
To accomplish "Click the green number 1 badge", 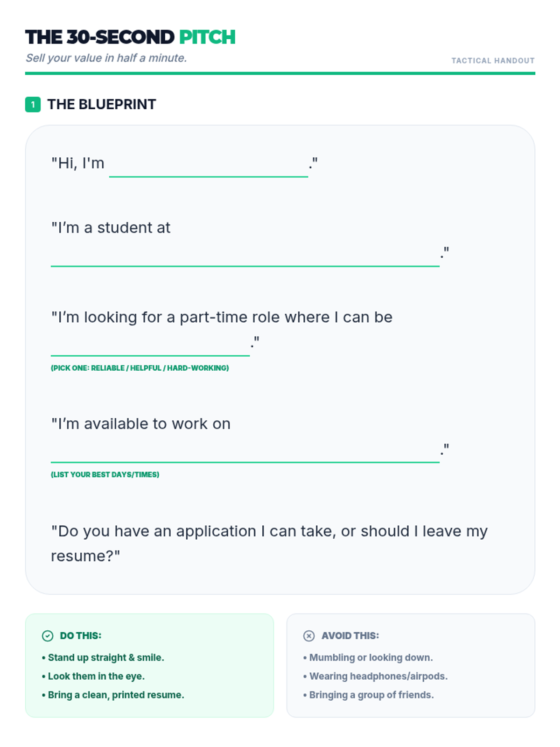I will [33, 105].
